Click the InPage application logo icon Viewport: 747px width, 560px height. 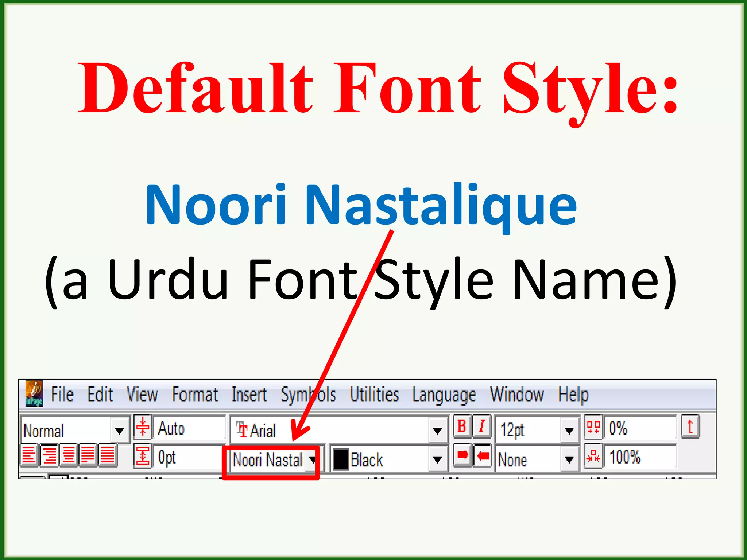34,393
